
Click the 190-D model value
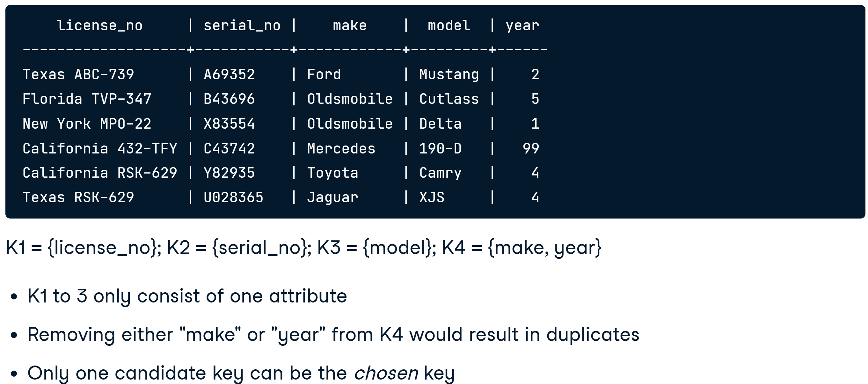(x=441, y=148)
